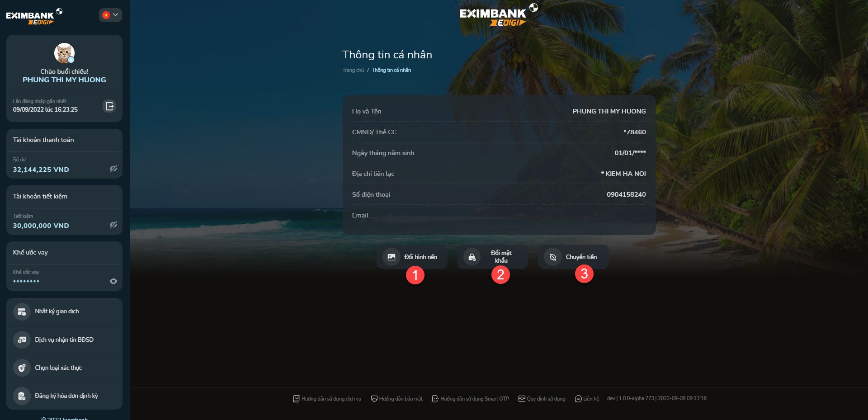Click the Chuyển tiền transfer icon
This screenshot has width=868, height=420.
pyautogui.click(x=552, y=257)
